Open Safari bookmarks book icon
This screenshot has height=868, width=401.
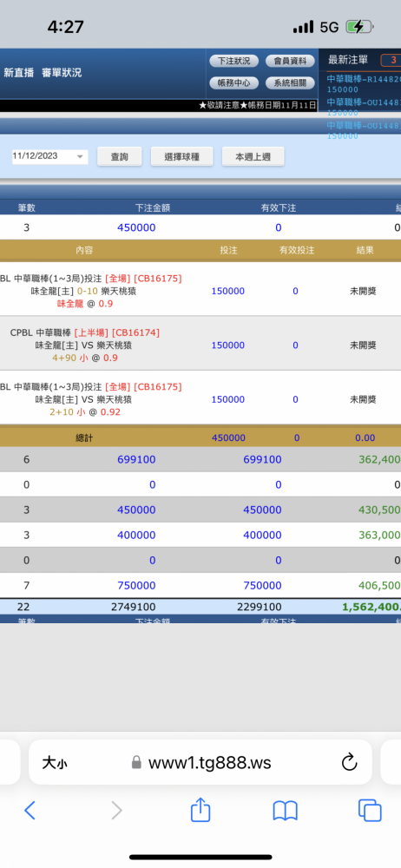coord(286,811)
